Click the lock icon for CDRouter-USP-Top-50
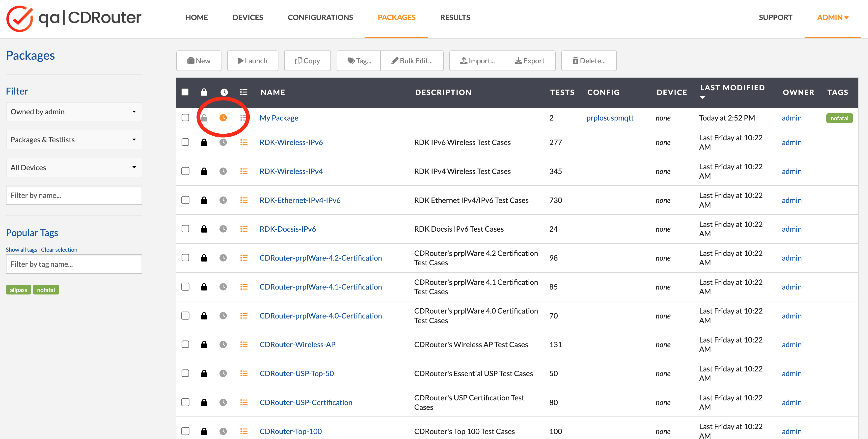 pos(204,373)
